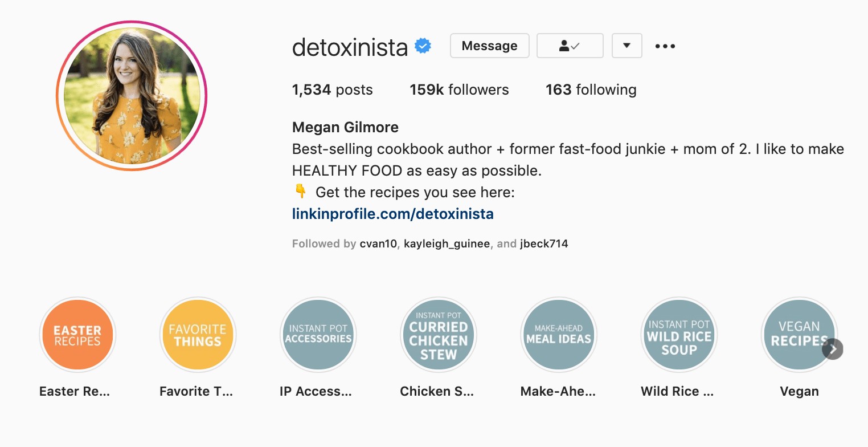Open the Favorite Things highlight circle

click(198, 335)
